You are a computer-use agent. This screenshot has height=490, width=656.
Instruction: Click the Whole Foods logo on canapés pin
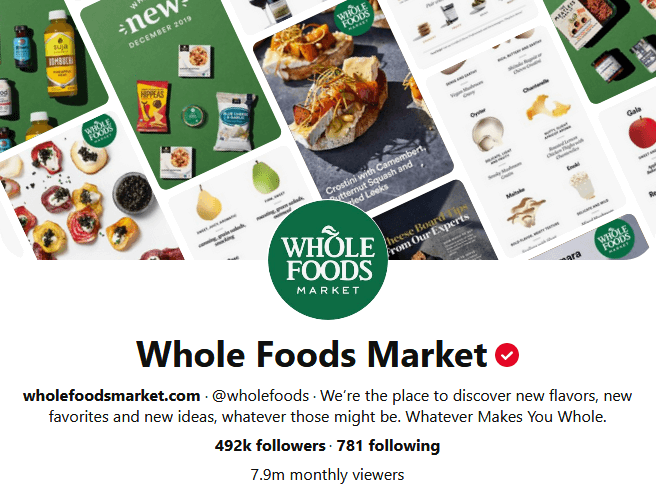click(99, 131)
